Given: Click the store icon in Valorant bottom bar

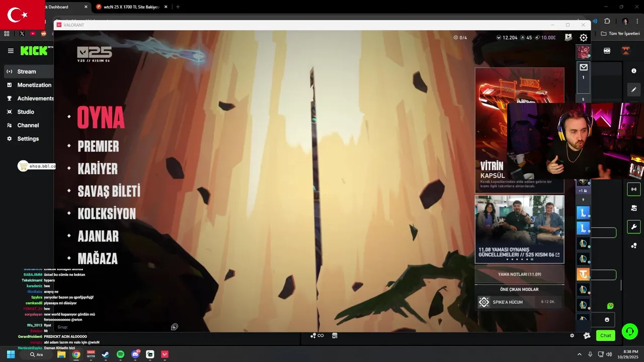Looking at the screenshot, I should (335, 335).
